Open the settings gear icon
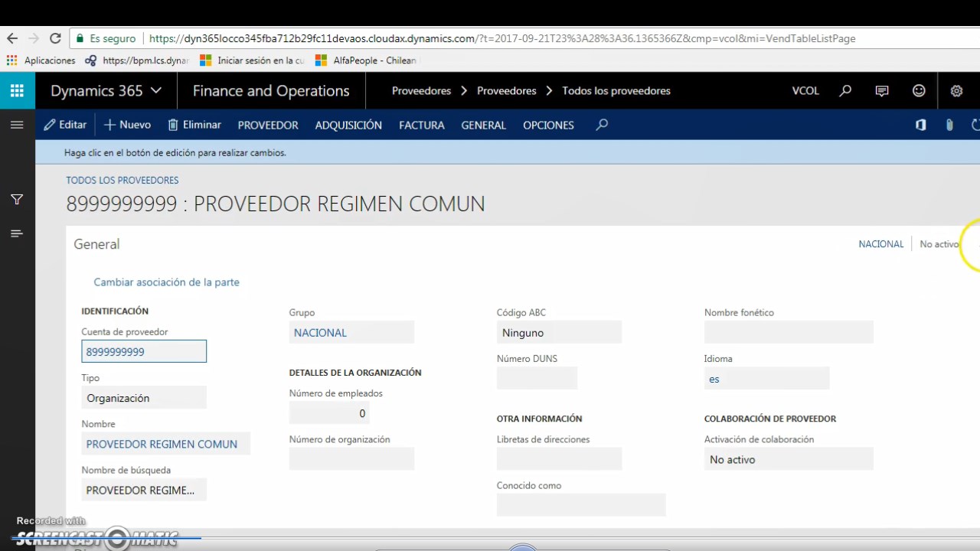This screenshot has width=980, height=551. tap(956, 90)
